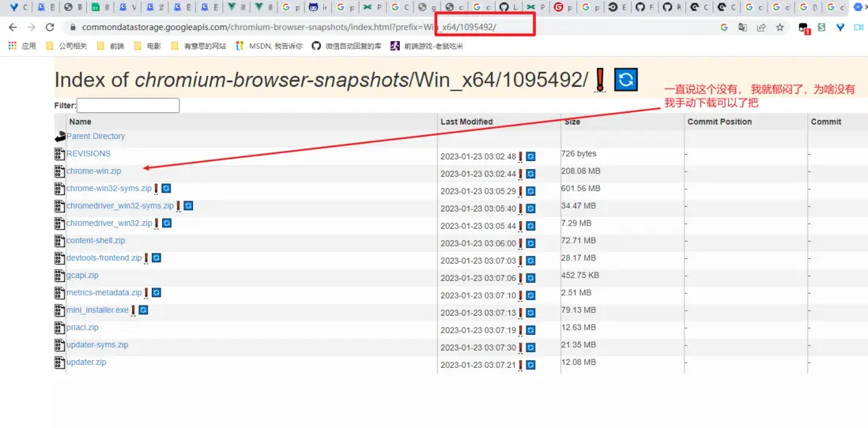Click the browser forward arrow
868x428 pixels.
(x=31, y=27)
